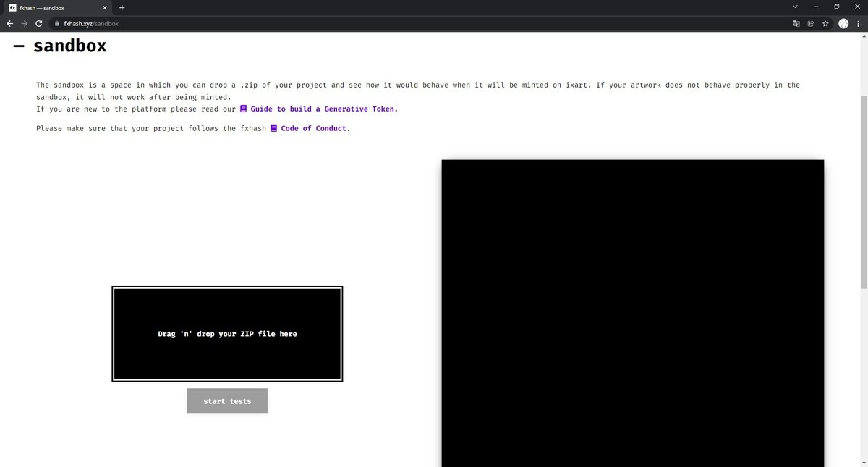The image size is (868, 467).
Task: Click the translate page icon in address bar
Action: click(796, 23)
